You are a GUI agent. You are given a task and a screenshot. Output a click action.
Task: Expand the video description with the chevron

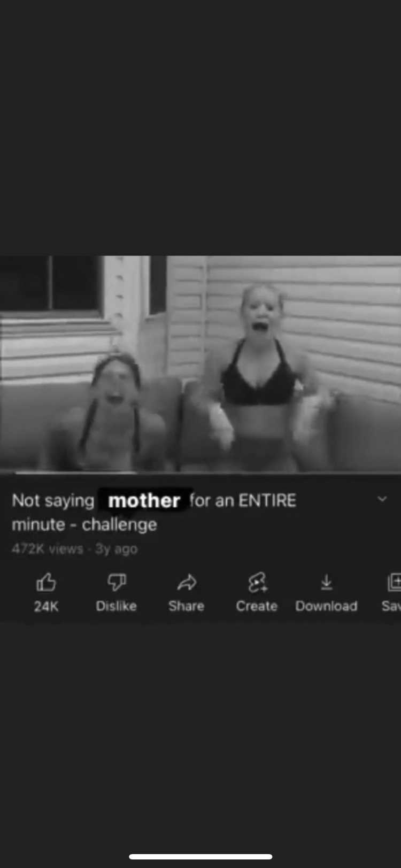tap(382, 499)
